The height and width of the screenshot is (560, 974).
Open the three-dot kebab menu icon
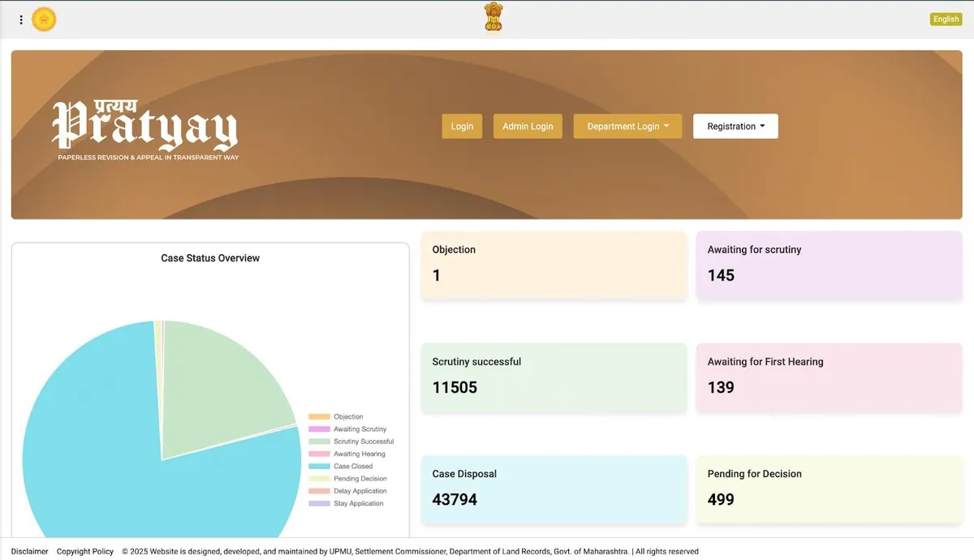[20, 19]
